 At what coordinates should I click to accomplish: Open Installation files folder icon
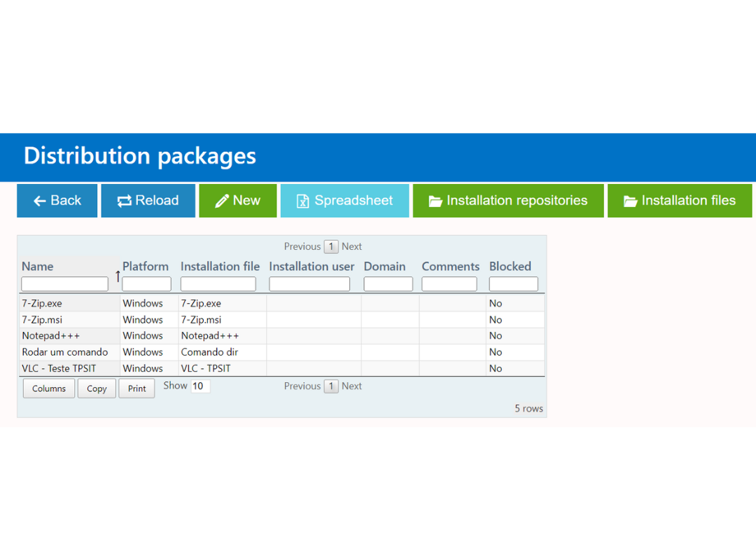point(630,201)
